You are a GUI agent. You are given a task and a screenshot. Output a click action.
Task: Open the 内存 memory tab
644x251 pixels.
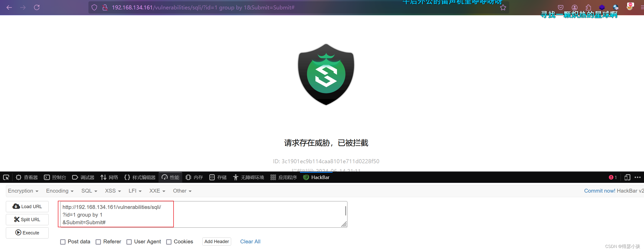[194, 177]
